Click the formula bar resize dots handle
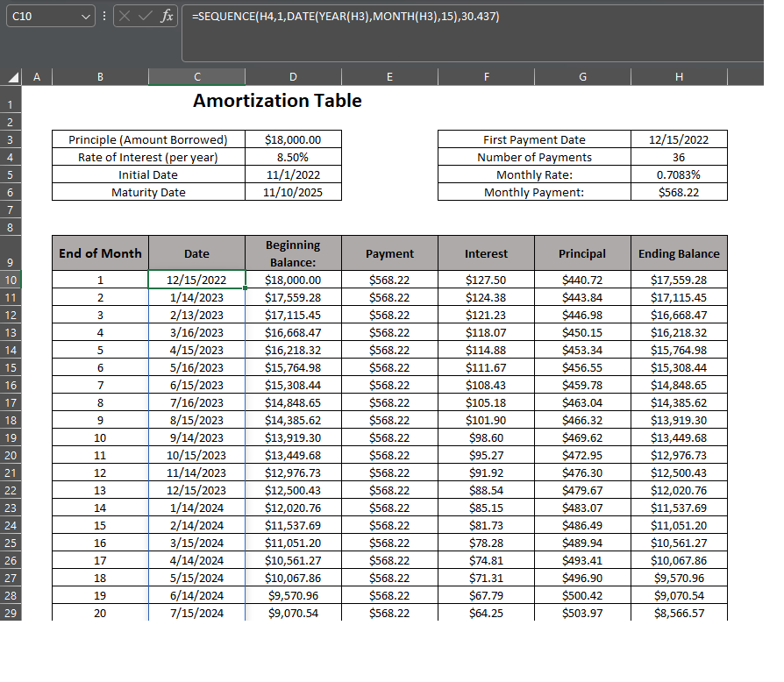784x682 pixels. click(x=104, y=16)
